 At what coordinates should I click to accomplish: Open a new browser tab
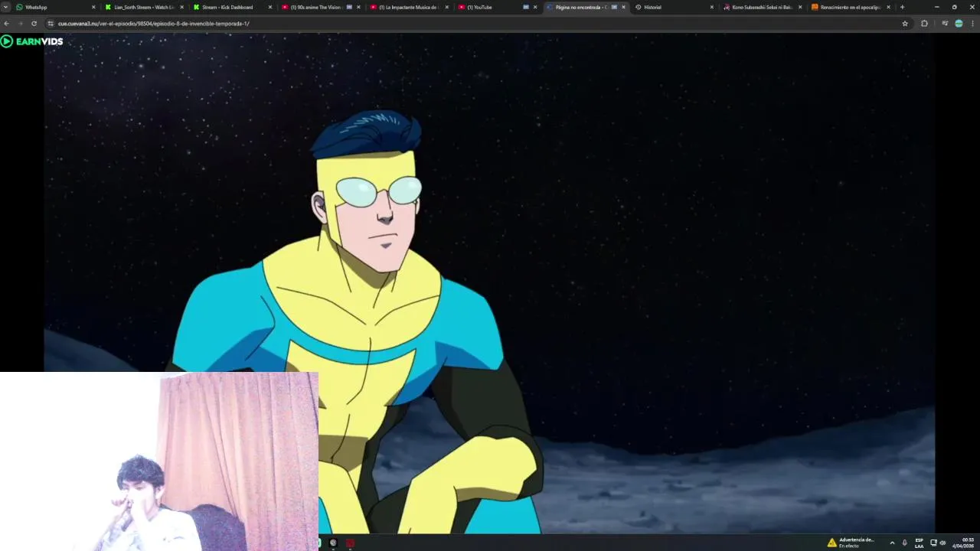902,7
